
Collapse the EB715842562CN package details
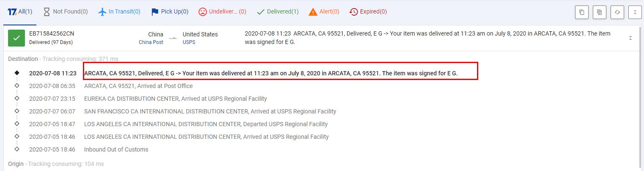coord(630,38)
